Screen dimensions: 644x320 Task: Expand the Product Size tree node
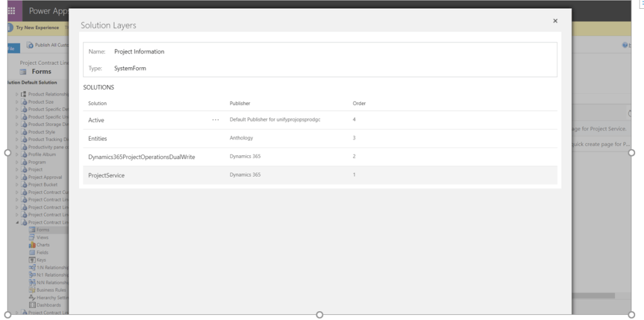(x=18, y=102)
